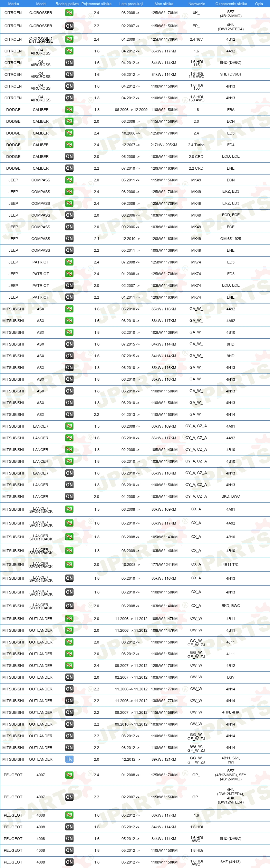This screenshot has height=868, width=270.
Task: Click ON icon in Peugeot 4007 row
Action: point(69,797)
